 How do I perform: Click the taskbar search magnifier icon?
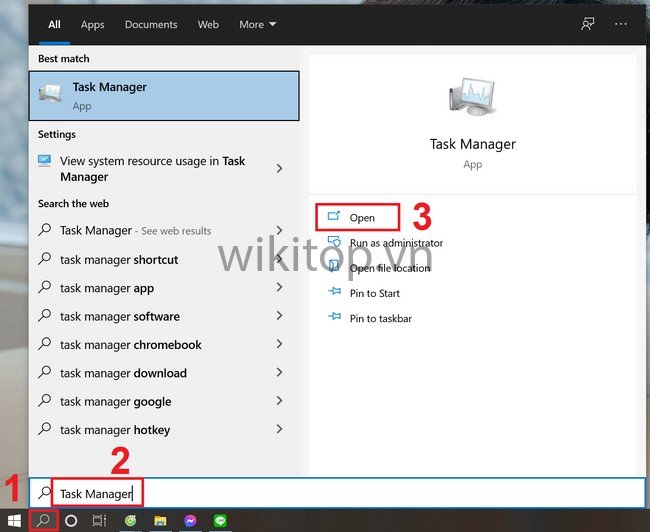click(43, 521)
